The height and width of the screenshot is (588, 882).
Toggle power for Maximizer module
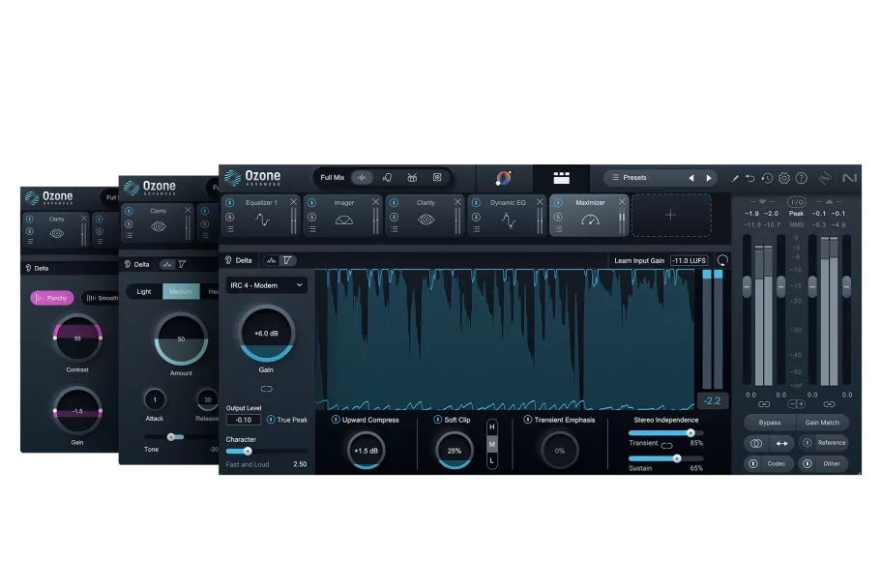(x=559, y=202)
